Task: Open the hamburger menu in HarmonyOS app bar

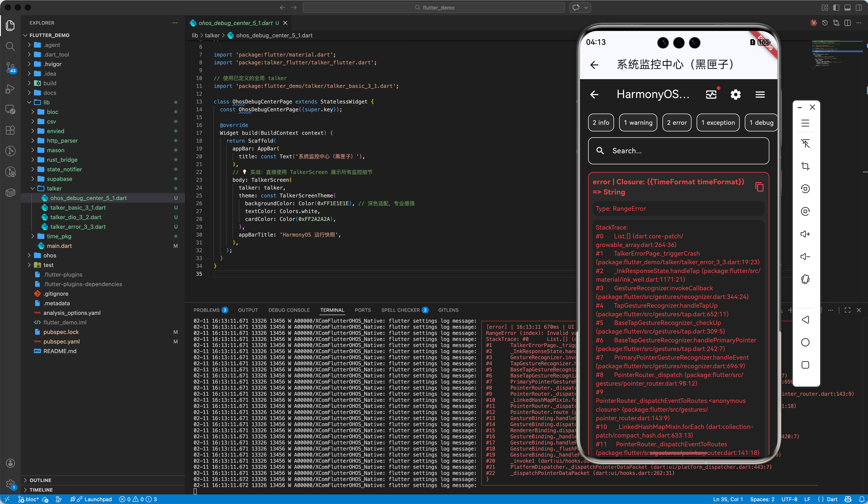Action: (x=760, y=94)
